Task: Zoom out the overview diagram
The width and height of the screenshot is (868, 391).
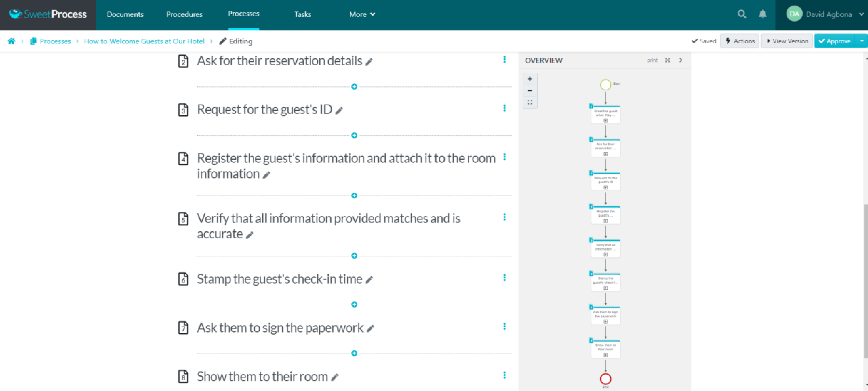Action: 530,90
